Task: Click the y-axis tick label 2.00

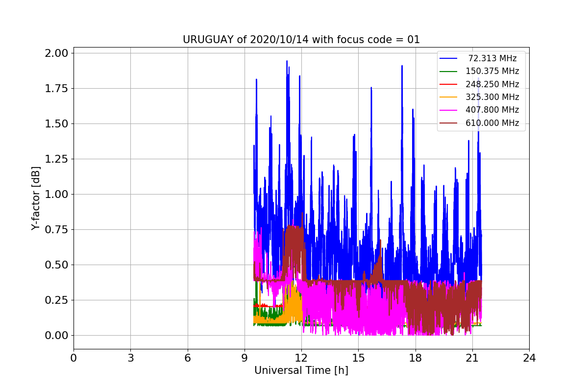Action: (57, 53)
